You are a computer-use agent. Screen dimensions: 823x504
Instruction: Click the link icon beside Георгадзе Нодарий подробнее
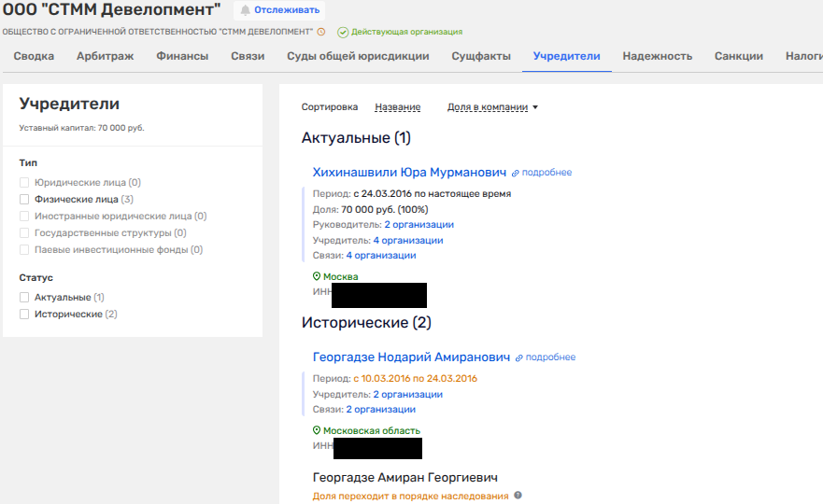518,357
